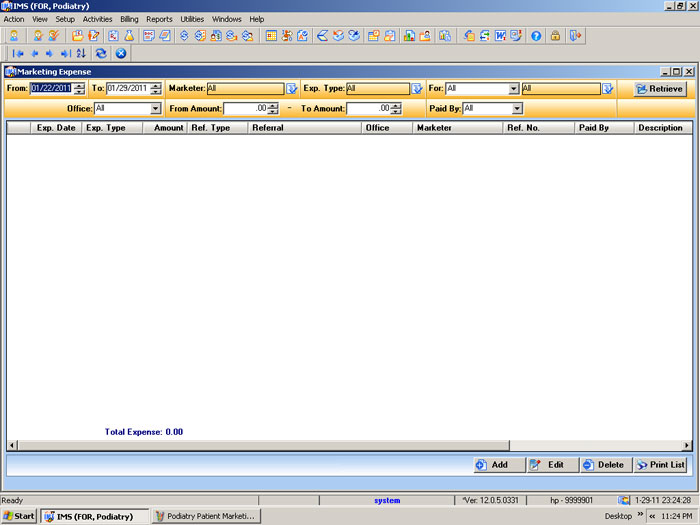Click the Edit button
This screenshot has height=525, width=700.
[x=553, y=465]
